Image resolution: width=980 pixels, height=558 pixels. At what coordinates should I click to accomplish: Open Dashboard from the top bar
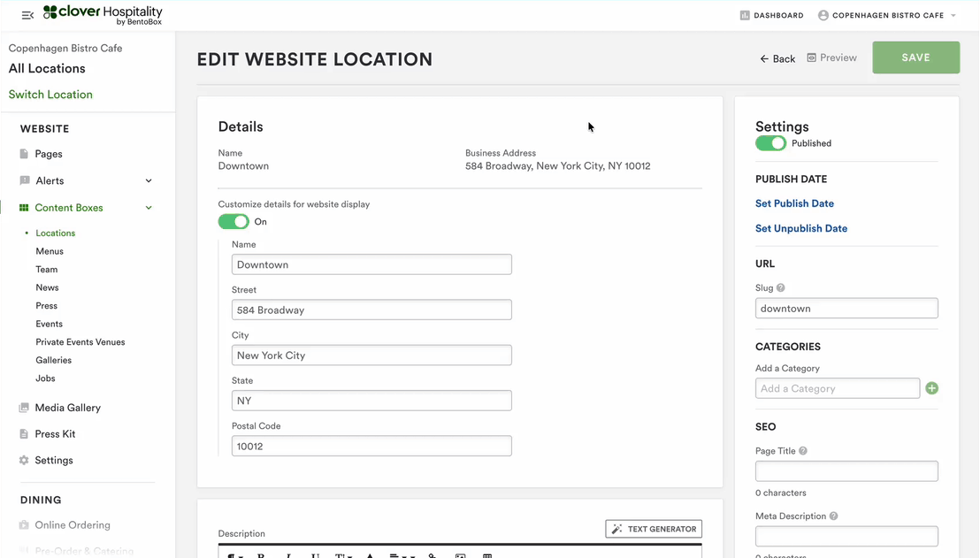tap(771, 15)
